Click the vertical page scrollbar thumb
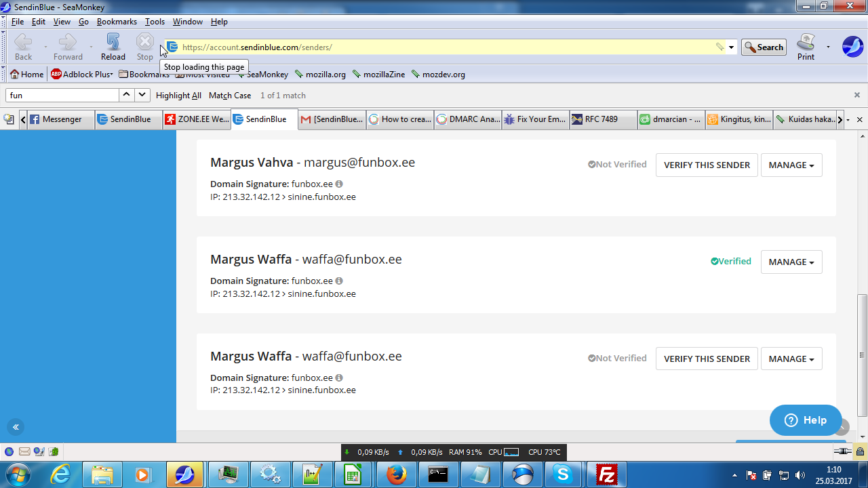The width and height of the screenshot is (868, 488). pyautogui.click(x=863, y=354)
